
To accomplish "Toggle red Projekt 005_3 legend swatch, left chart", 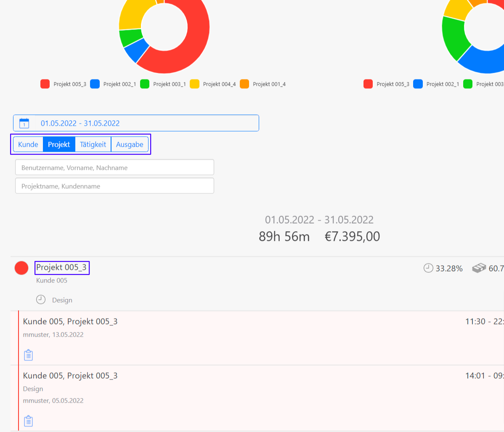I will [45, 84].
